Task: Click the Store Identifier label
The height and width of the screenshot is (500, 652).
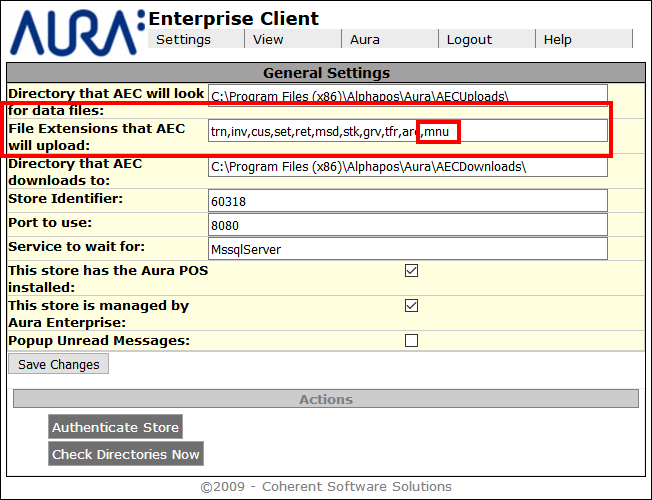Action: 66,198
